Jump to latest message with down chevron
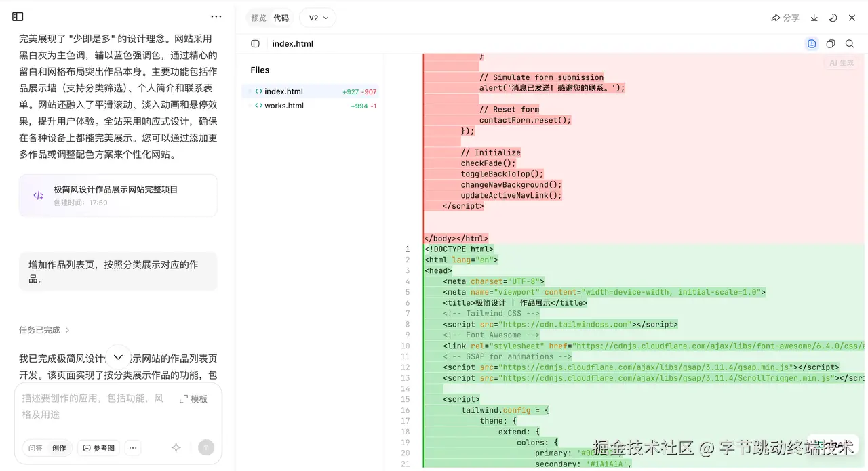The width and height of the screenshot is (868, 471). click(118, 357)
